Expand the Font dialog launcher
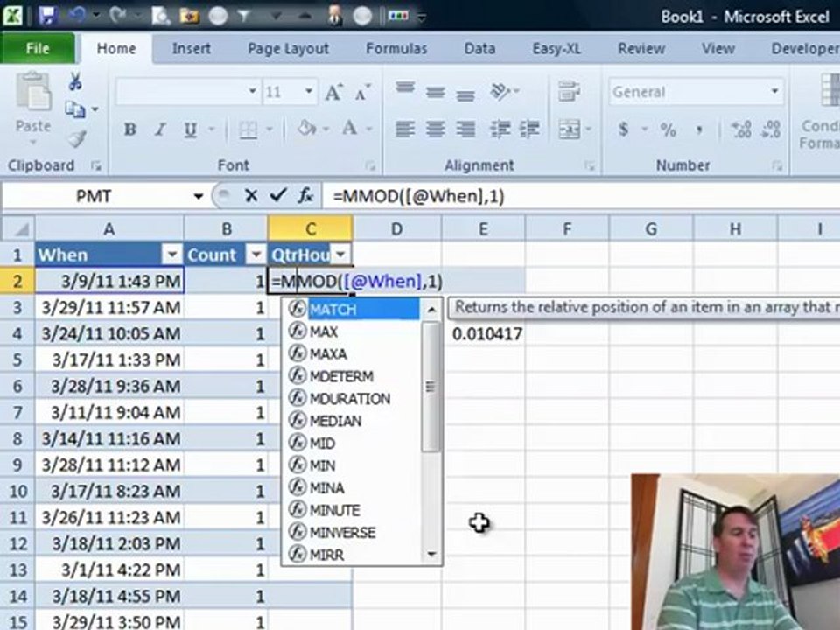 click(x=370, y=166)
